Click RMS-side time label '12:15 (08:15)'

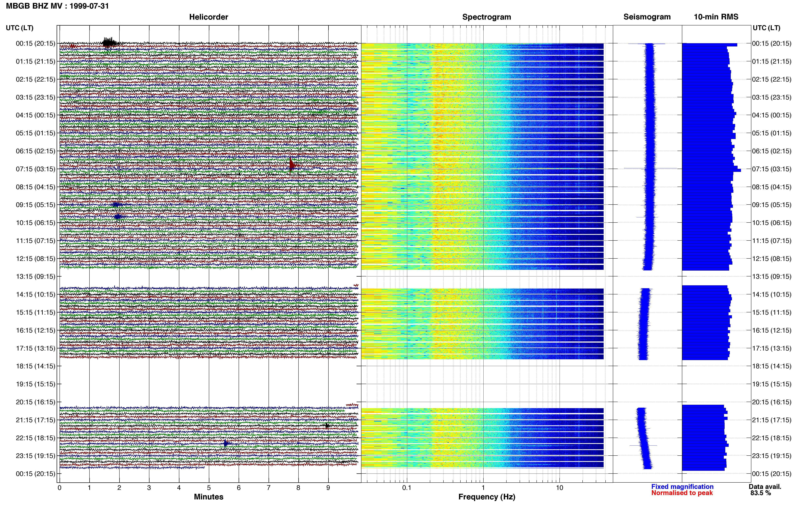coord(772,259)
